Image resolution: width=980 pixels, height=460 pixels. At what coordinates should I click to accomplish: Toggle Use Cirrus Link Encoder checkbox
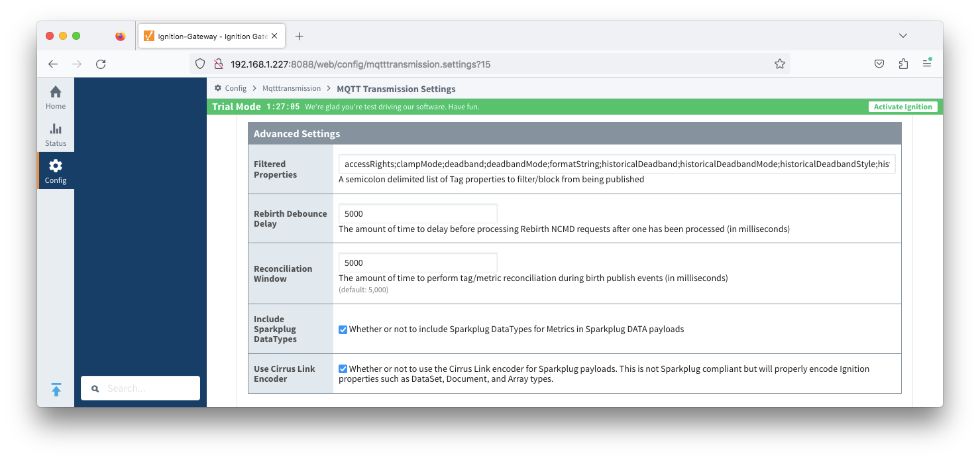343,369
